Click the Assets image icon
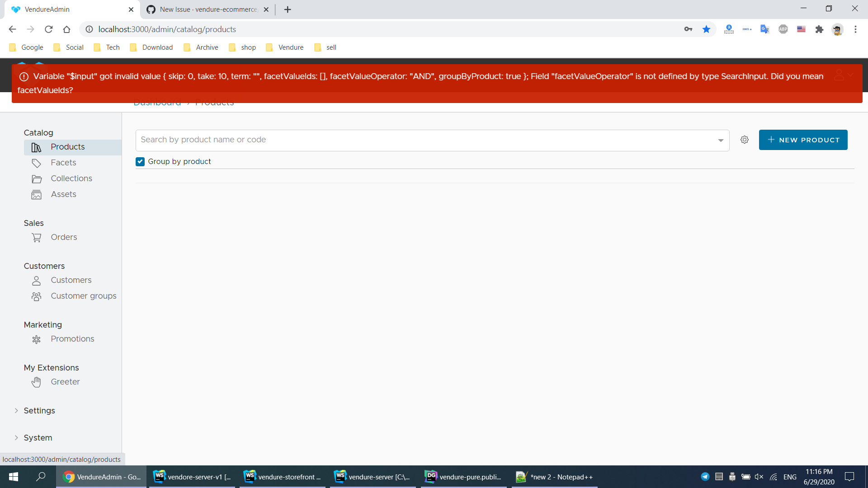The image size is (868, 488). (36, 195)
